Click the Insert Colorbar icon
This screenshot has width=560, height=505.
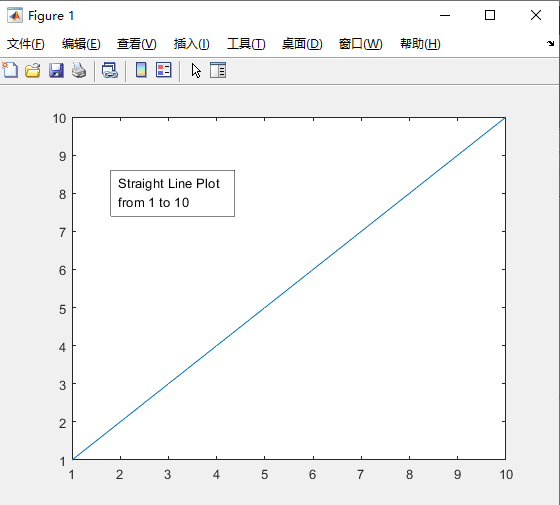tap(141, 70)
